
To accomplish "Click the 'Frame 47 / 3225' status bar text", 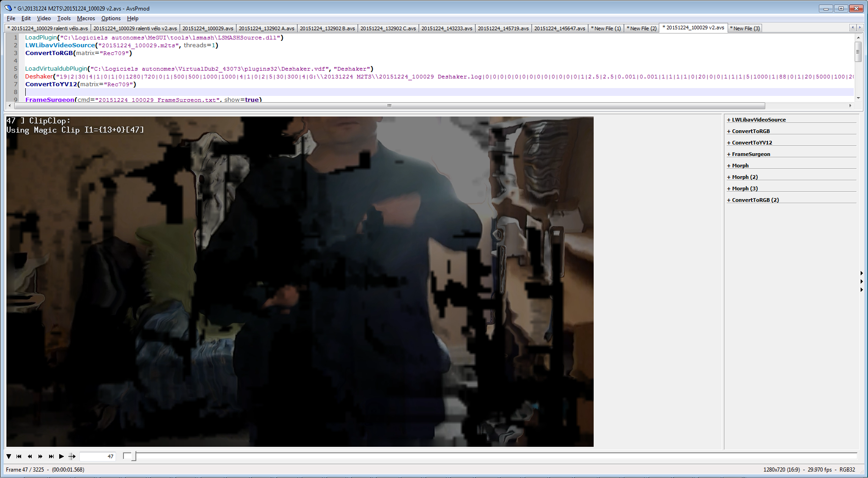I will pyautogui.click(x=25, y=470).
